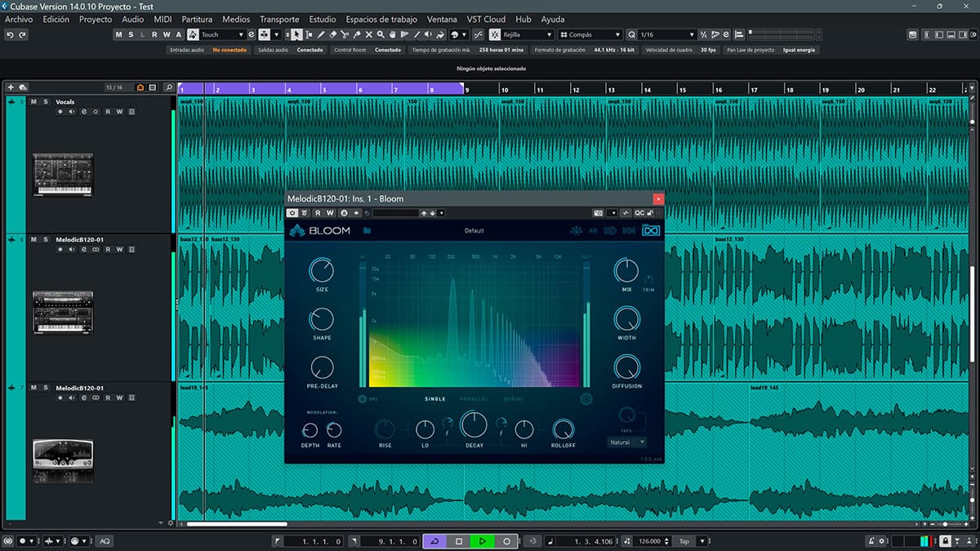Click the UVI logo in Bloom

coord(651,230)
